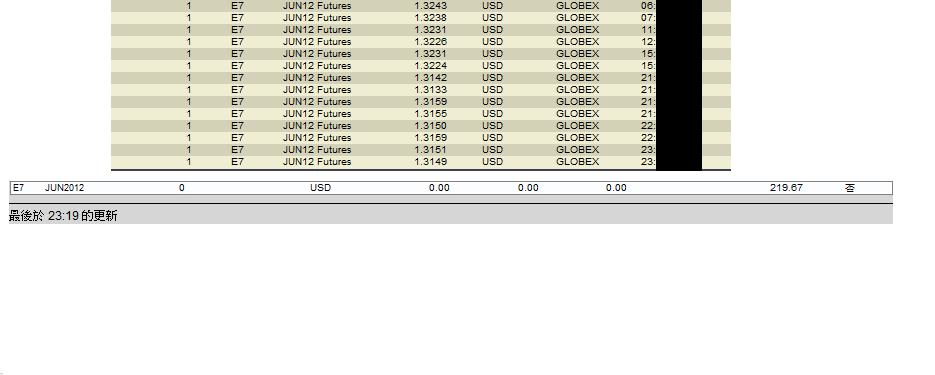Click the 06: time cell
935x375 pixels.
pyautogui.click(x=648, y=6)
